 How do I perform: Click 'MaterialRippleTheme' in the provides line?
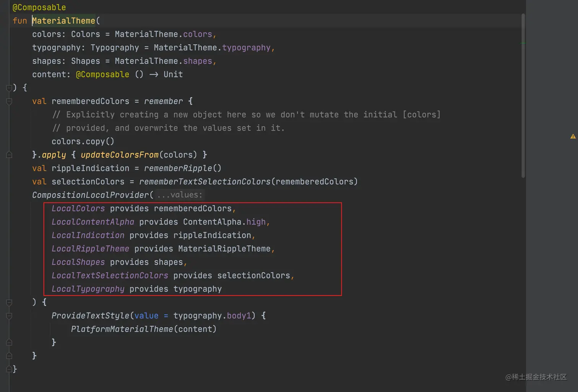click(x=224, y=249)
